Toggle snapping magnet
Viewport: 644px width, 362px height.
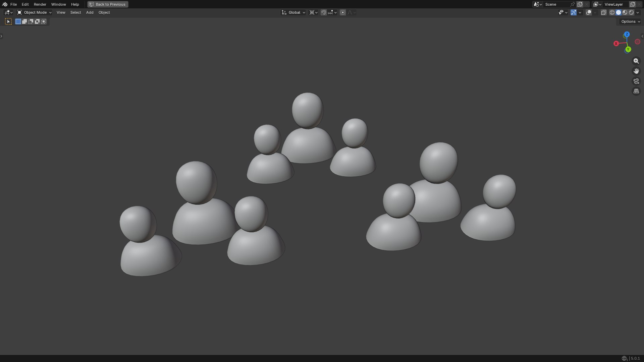click(323, 12)
